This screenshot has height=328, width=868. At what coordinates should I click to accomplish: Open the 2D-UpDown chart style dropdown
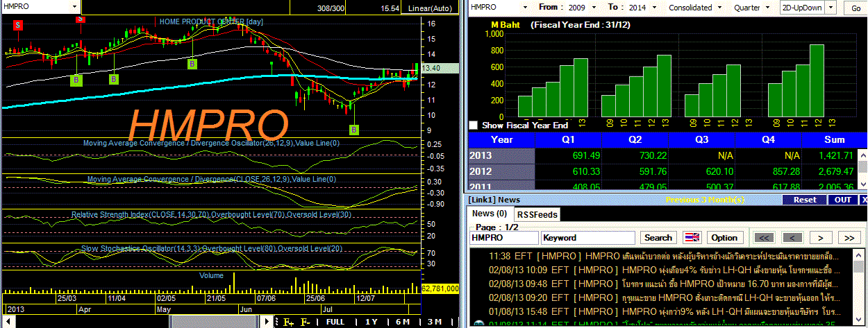[832, 8]
